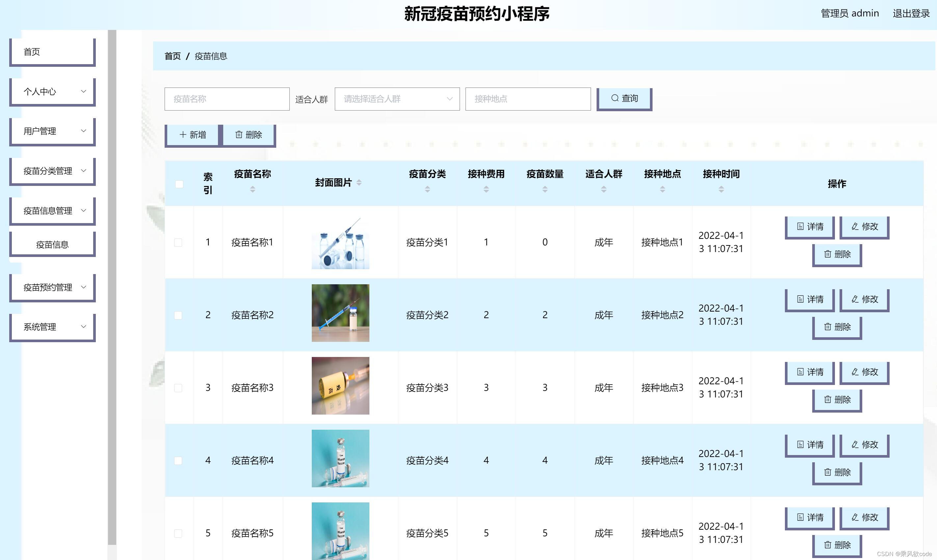937x560 pixels.
Task: Select 首页 in the sidebar menu
Action: point(52,52)
